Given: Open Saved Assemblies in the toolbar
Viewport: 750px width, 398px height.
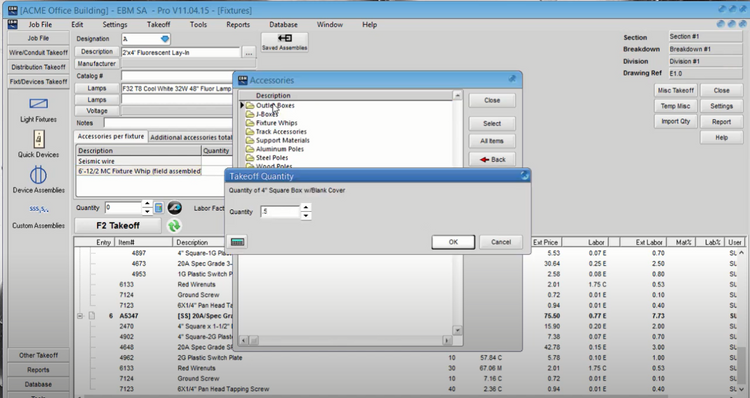Looking at the screenshot, I should [x=285, y=42].
